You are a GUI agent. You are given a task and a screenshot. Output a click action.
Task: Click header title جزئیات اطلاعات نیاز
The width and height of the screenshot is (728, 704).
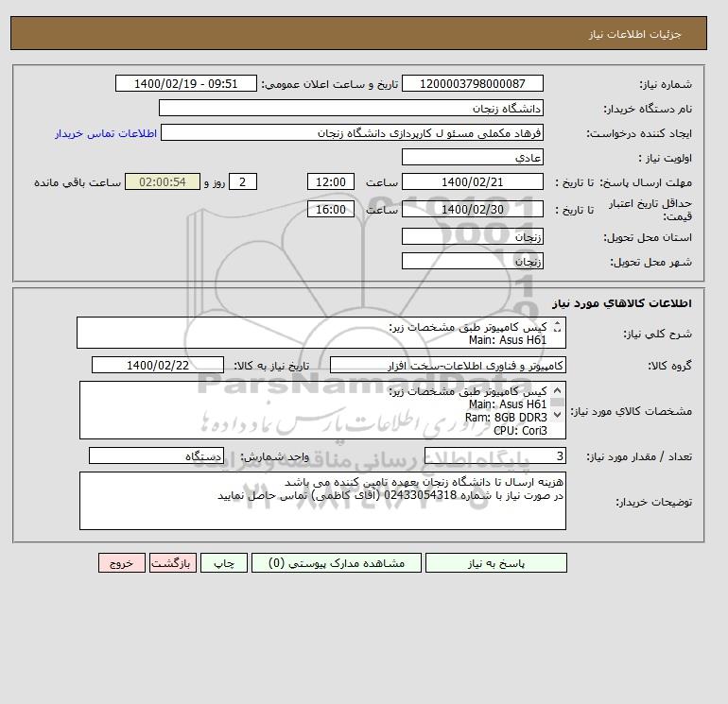point(634,34)
